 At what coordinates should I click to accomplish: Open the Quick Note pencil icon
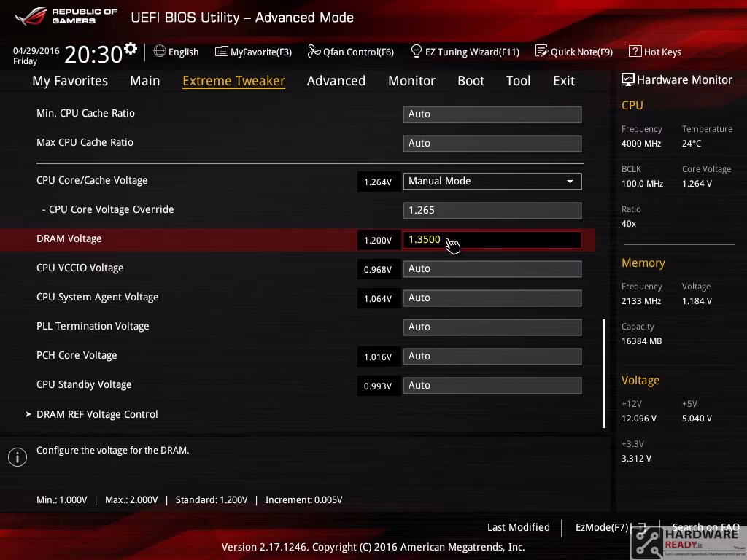(x=542, y=51)
